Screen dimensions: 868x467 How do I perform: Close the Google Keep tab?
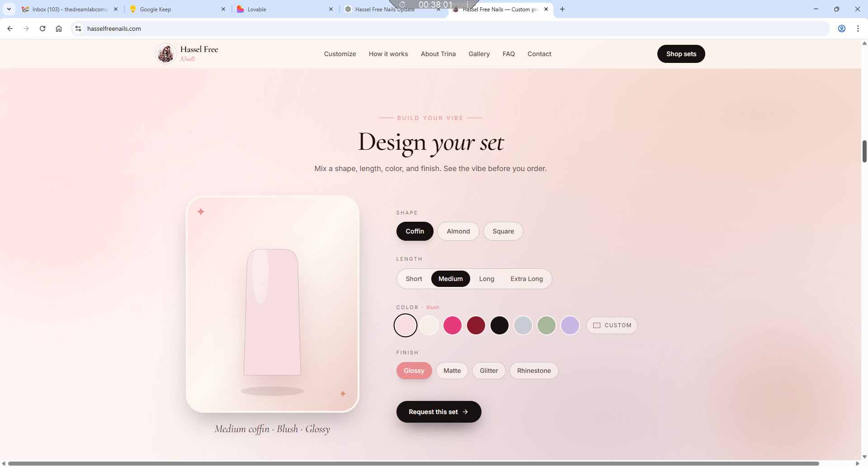pos(223,9)
